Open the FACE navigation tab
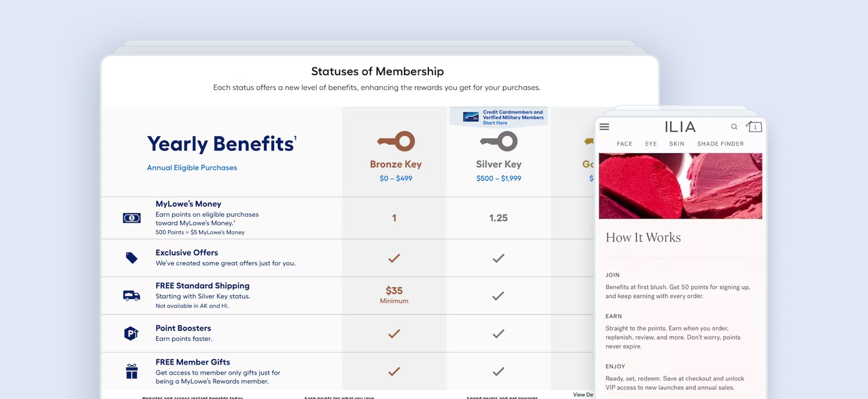Image resolution: width=868 pixels, height=399 pixels. (x=624, y=144)
